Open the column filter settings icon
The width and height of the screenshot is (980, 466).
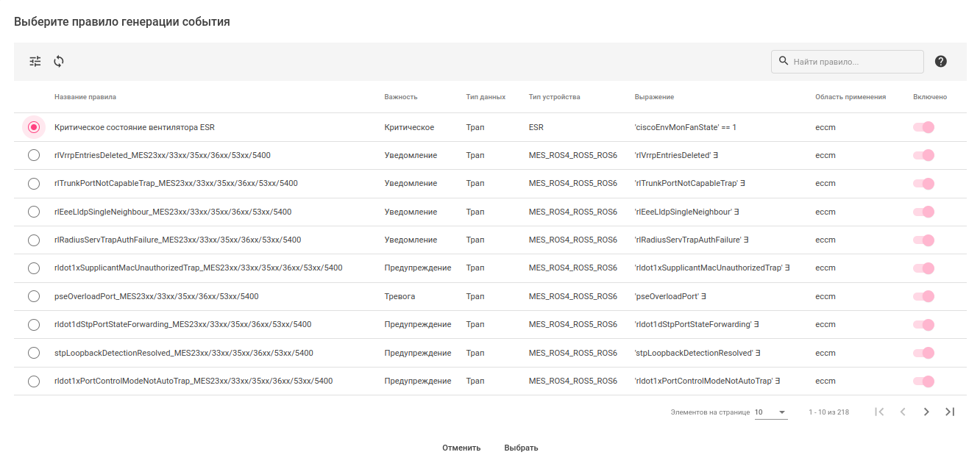tap(35, 62)
